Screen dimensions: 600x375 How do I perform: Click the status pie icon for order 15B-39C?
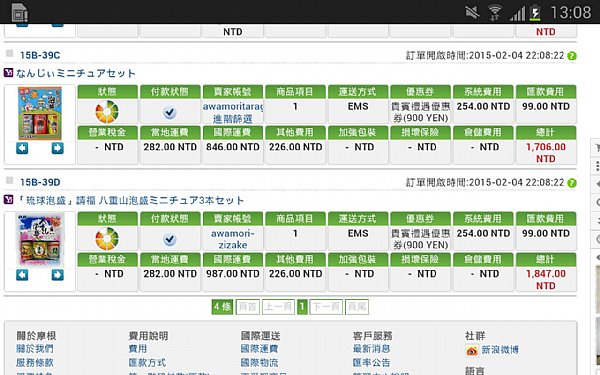(x=107, y=111)
